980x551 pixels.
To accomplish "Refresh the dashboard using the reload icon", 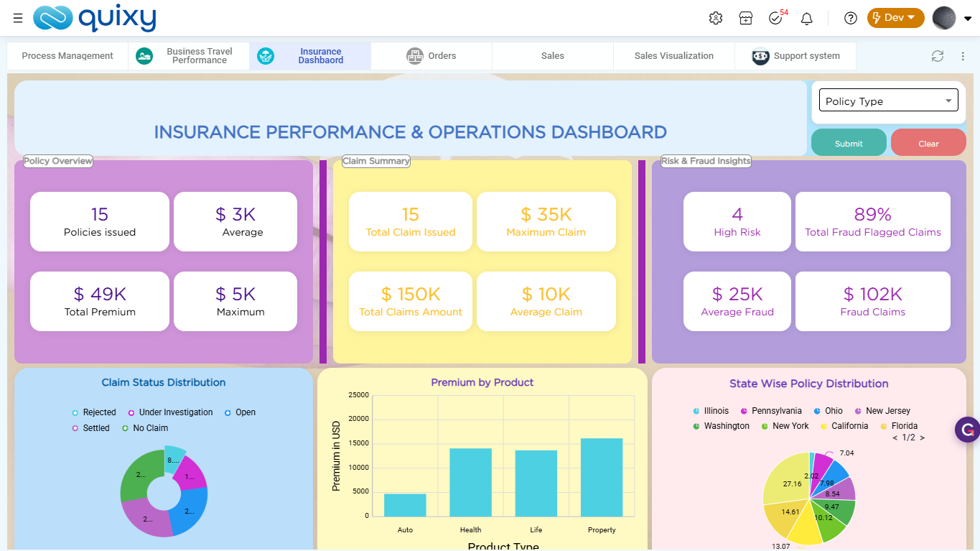I will click(x=937, y=56).
